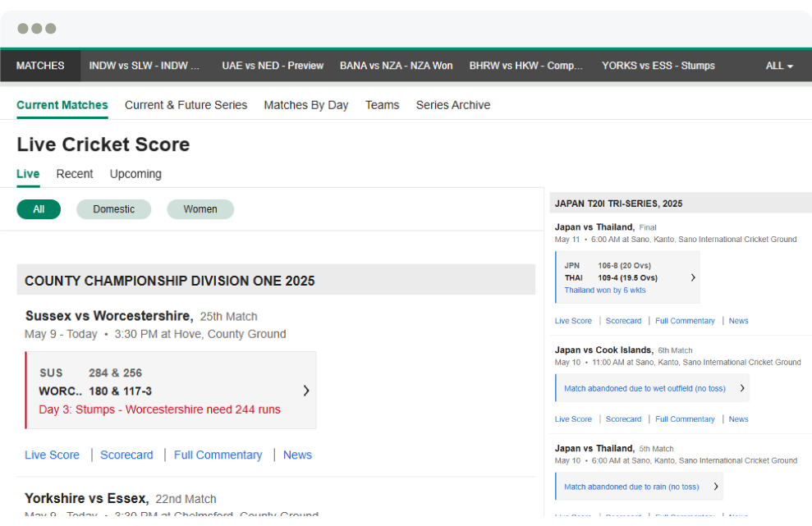
Task: Open Scorecard for Sussex vs Worcestershire
Action: click(126, 455)
